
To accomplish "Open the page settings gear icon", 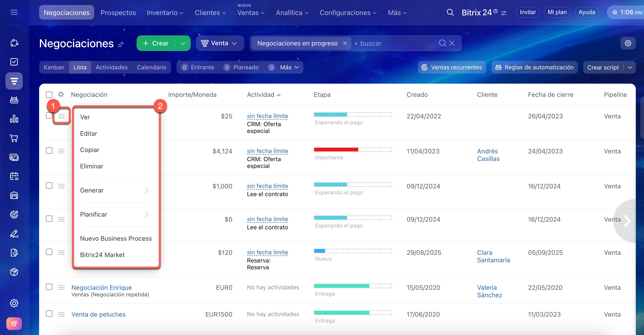I will [x=628, y=43].
